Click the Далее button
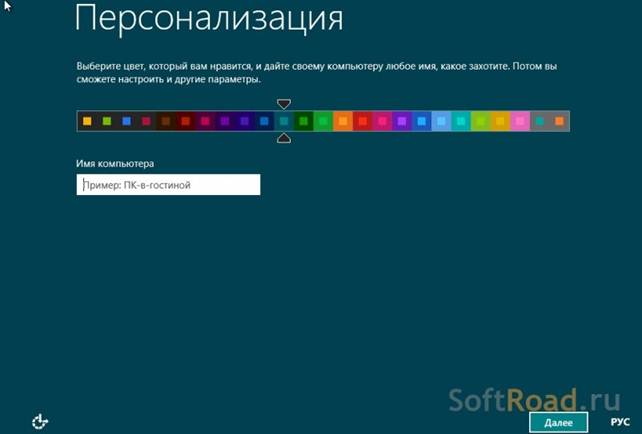Screen dimensions: 642x434 [558, 423]
